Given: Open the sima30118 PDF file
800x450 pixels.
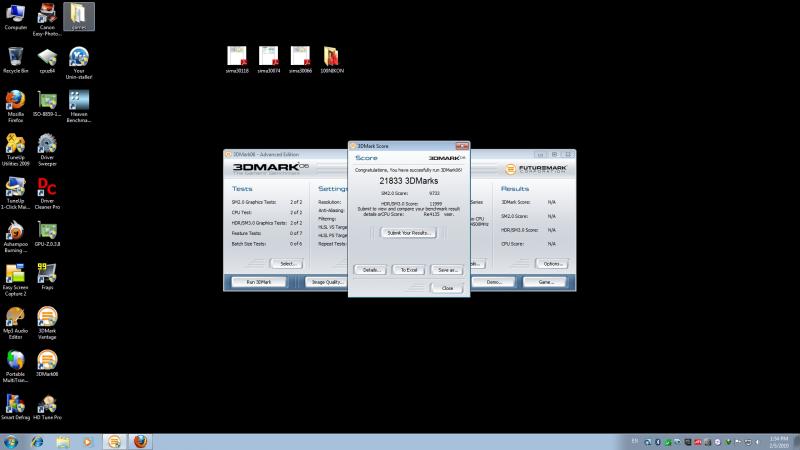Looking at the screenshot, I should pos(237,60).
